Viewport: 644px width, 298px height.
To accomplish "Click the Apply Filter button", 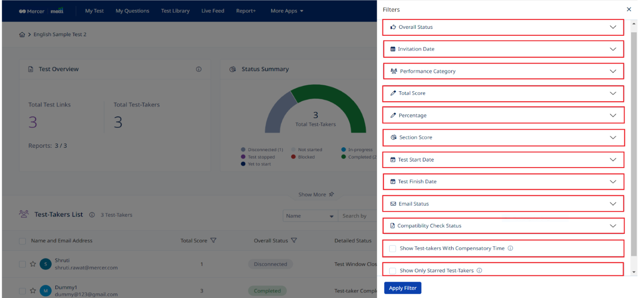I will pyautogui.click(x=402, y=288).
